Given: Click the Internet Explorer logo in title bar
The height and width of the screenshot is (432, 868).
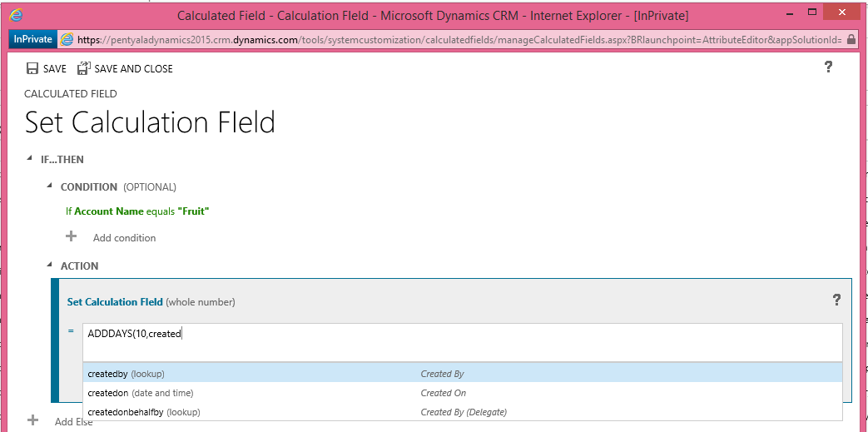Looking at the screenshot, I should 17,14.
